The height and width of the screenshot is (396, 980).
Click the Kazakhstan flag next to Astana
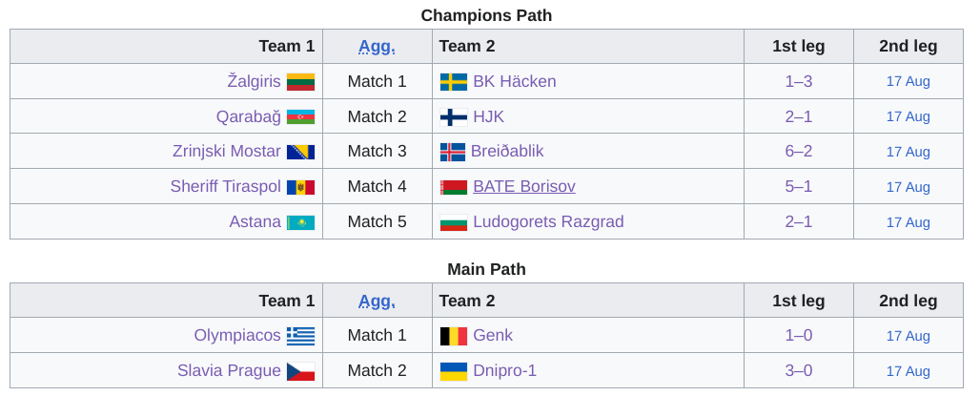coord(300,222)
